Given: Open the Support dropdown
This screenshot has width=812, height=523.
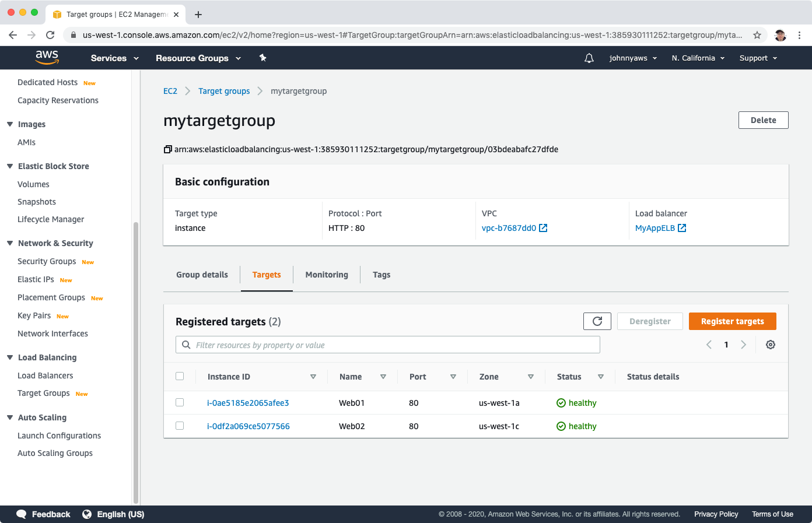Looking at the screenshot, I should click(x=758, y=58).
